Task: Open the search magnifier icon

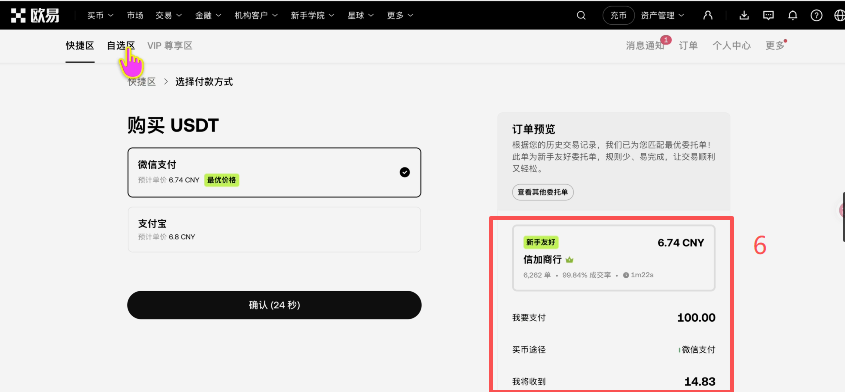Action: (581, 16)
